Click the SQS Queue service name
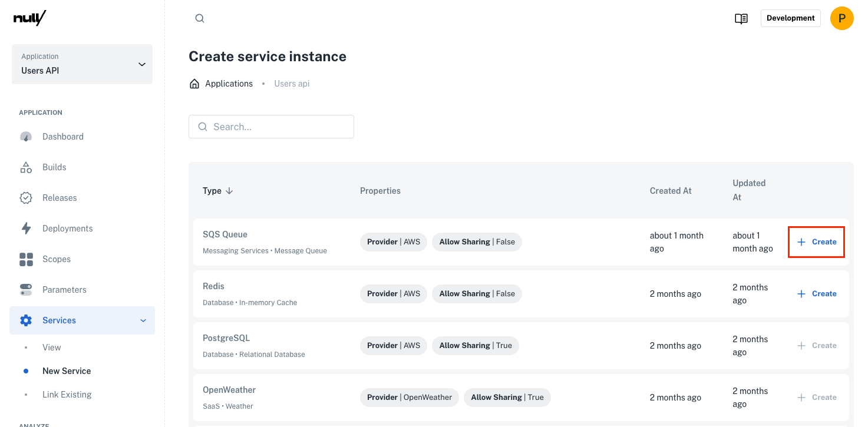Image resolution: width=868 pixels, height=427 pixels. pyautogui.click(x=225, y=234)
